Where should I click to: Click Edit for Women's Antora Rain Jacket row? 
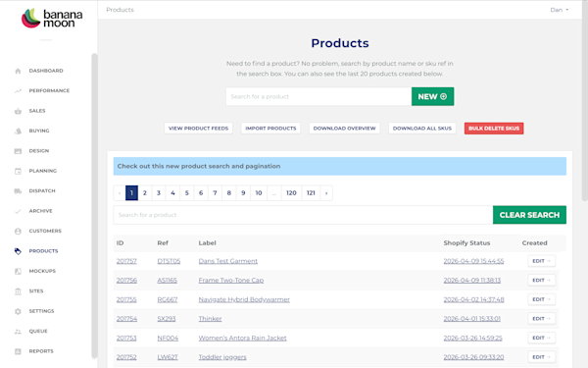click(542, 338)
